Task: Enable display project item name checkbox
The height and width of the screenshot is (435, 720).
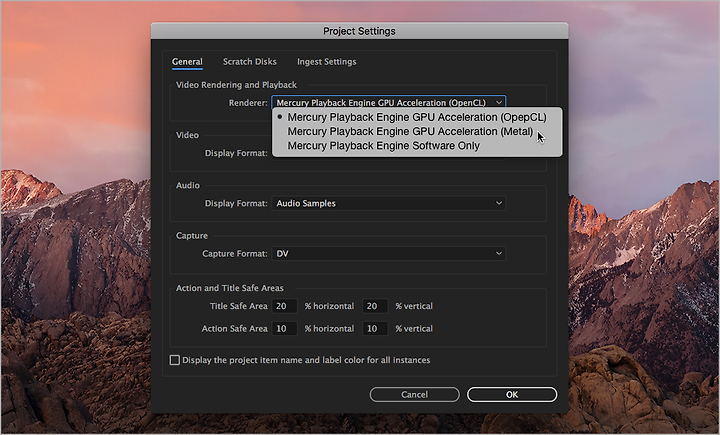Action: pos(174,360)
